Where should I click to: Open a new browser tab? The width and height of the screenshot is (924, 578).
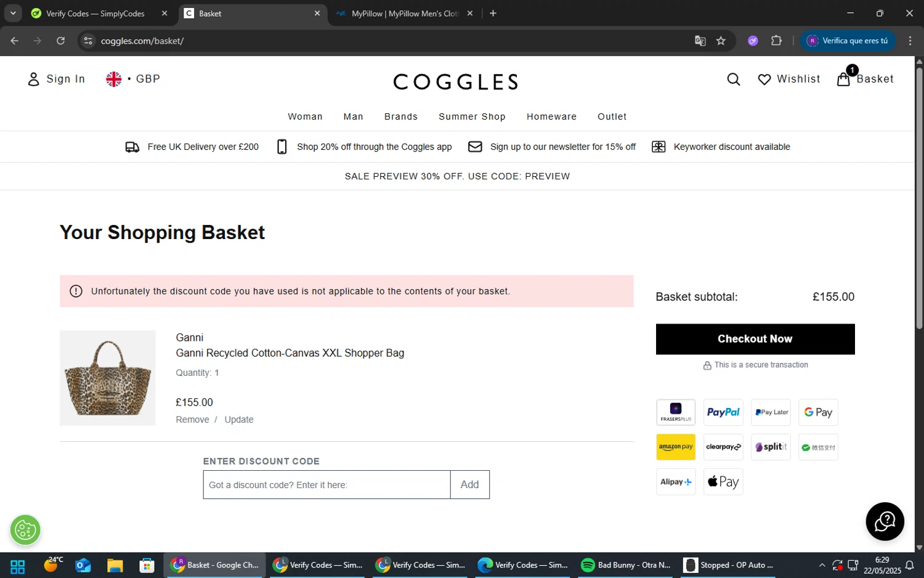(493, 14)
